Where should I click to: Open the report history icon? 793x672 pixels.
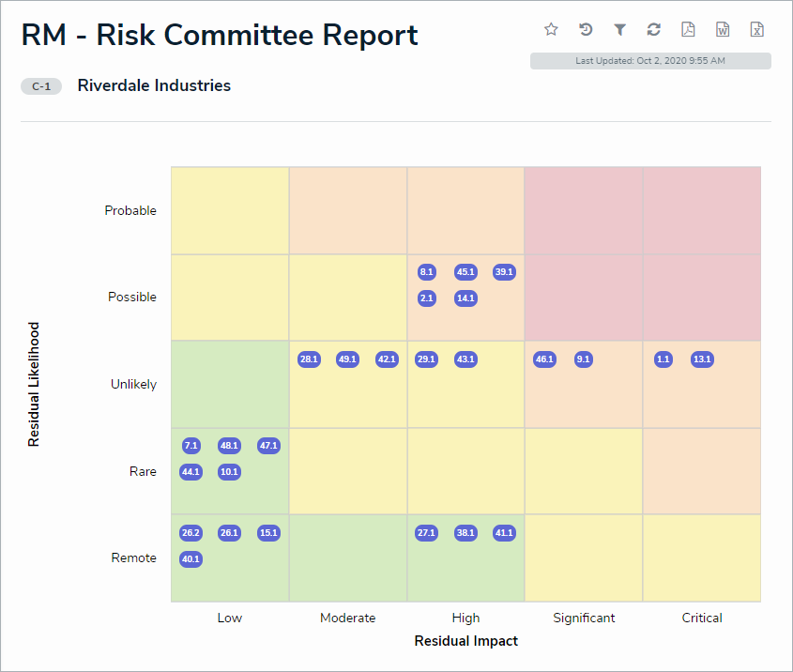586,29
